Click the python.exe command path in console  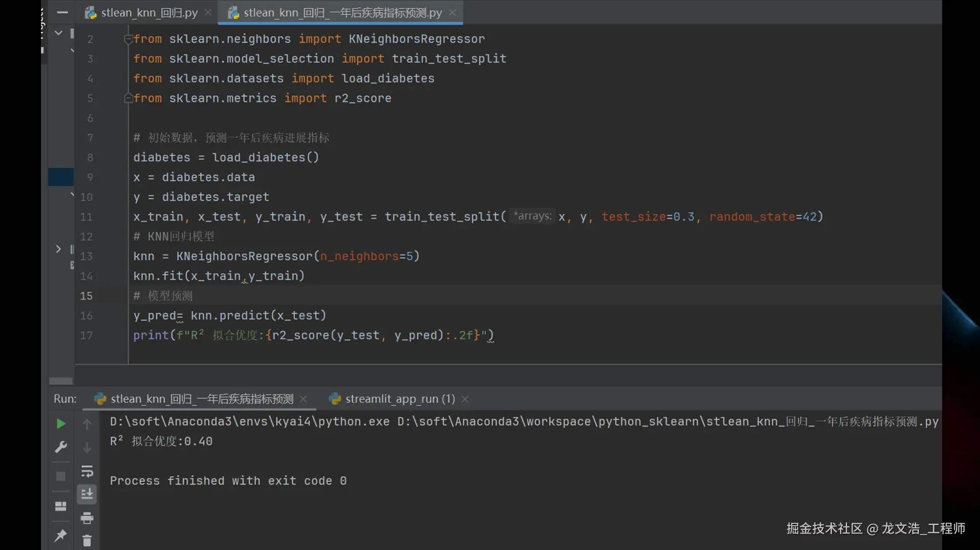250,421
